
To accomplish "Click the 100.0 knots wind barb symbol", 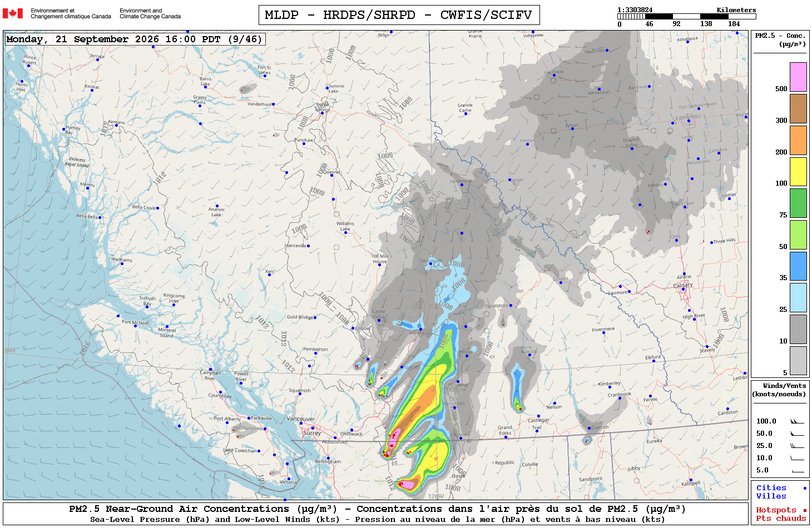I will tap(797, 421).
